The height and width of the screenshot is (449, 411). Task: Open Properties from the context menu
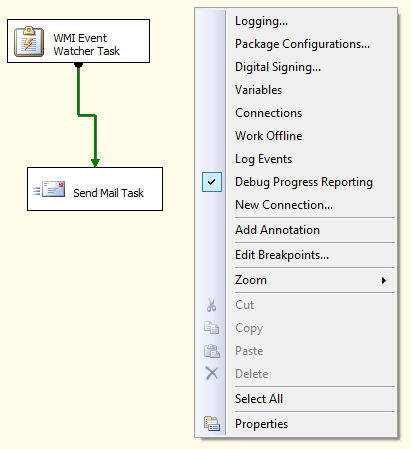pyautogui.click(x=261, y=424)
